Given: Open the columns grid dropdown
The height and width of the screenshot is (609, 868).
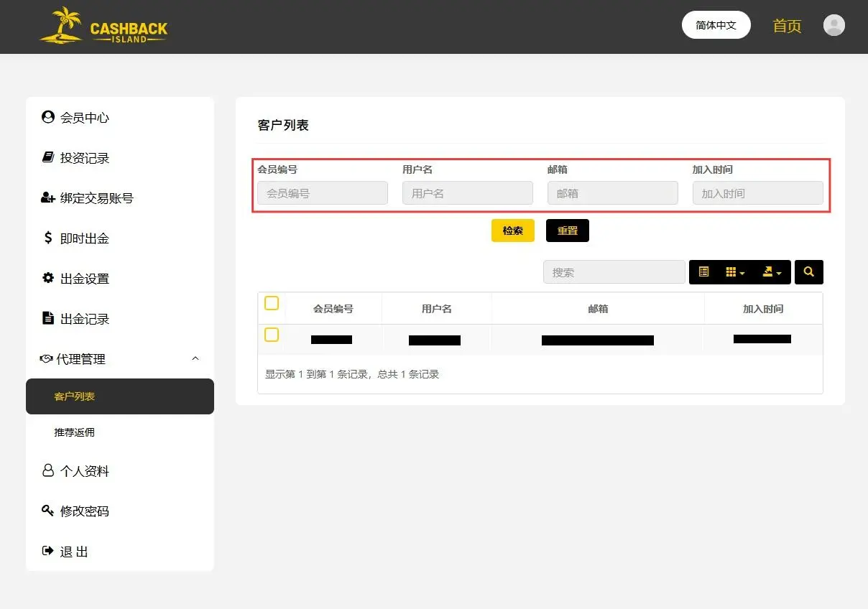Looking at the screenshot, I should click(x=735, y=272).
